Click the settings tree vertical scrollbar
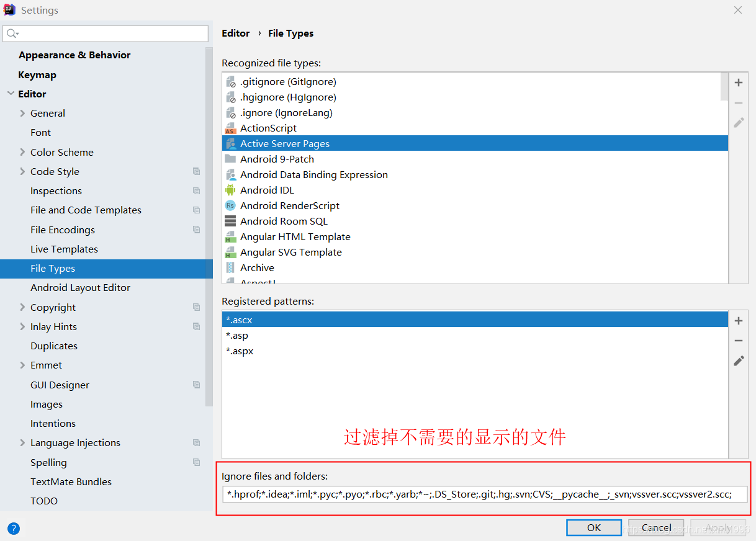The image size is (756, 541). click(x=209, y=226)
